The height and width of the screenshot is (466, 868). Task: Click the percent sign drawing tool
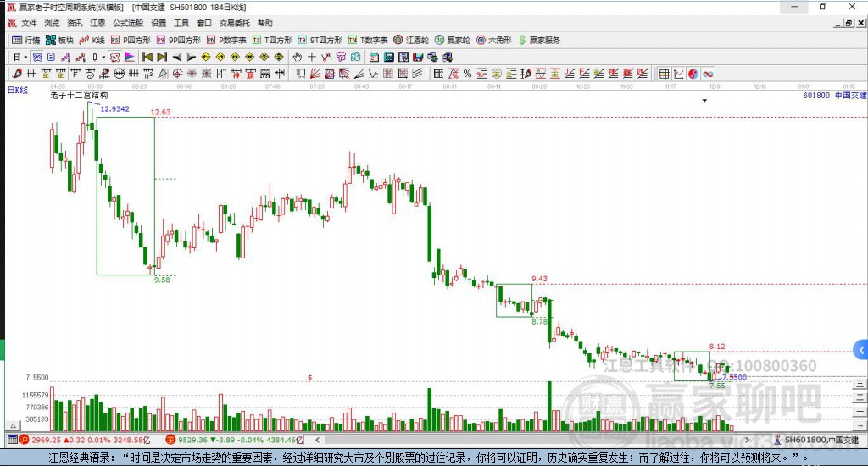(467, 74)
